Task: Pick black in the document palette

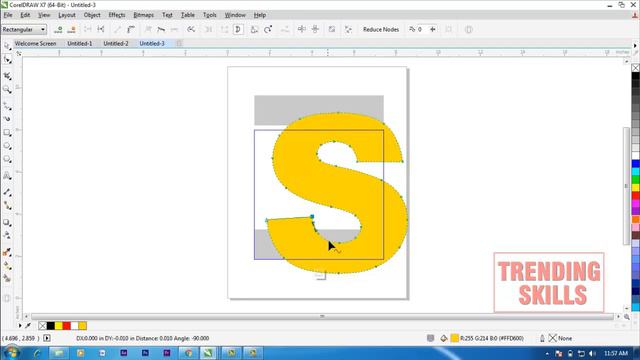Action: pos(51,326)
